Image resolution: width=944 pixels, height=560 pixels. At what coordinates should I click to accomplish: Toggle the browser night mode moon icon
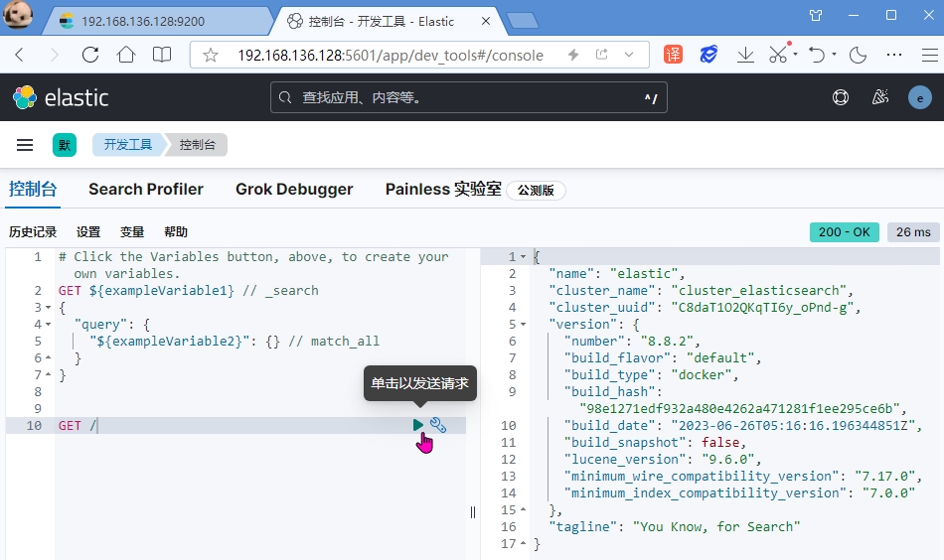click(858, 55)
